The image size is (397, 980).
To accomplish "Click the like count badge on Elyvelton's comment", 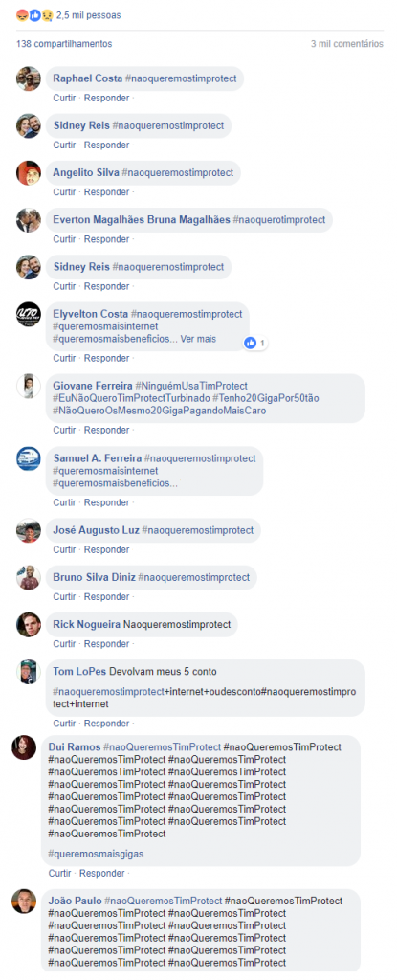I will pyautogui.click(x=256, y=343).
